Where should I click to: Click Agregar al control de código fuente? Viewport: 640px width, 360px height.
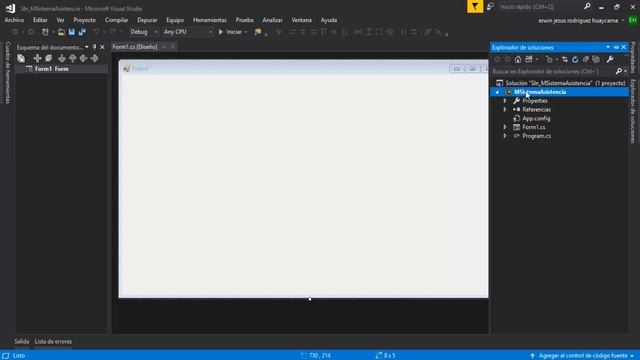(x=582, y=356)
